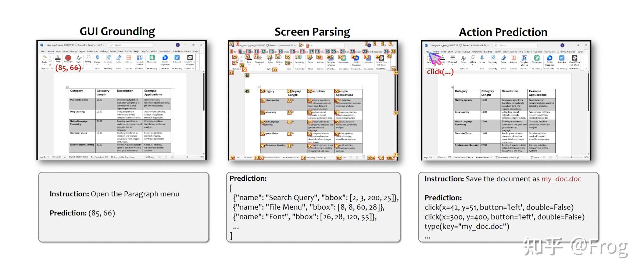Click English (United States) in GUI Grounding status bar
This screenshot has width=644, height=276.
tap(78, 157)
